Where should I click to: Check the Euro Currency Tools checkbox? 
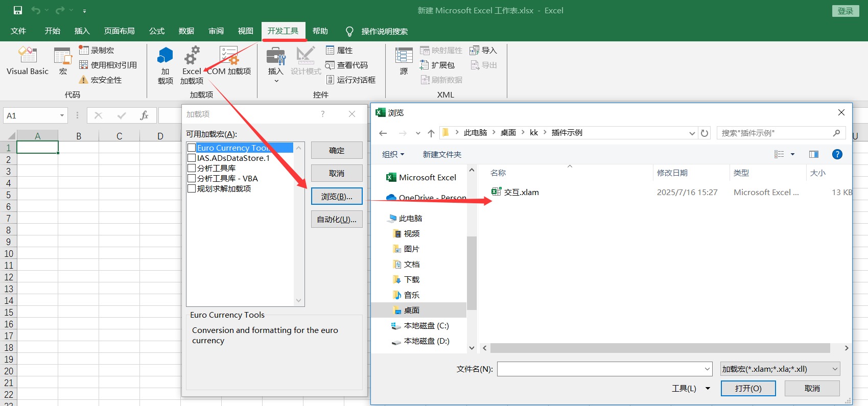[192, 148]
